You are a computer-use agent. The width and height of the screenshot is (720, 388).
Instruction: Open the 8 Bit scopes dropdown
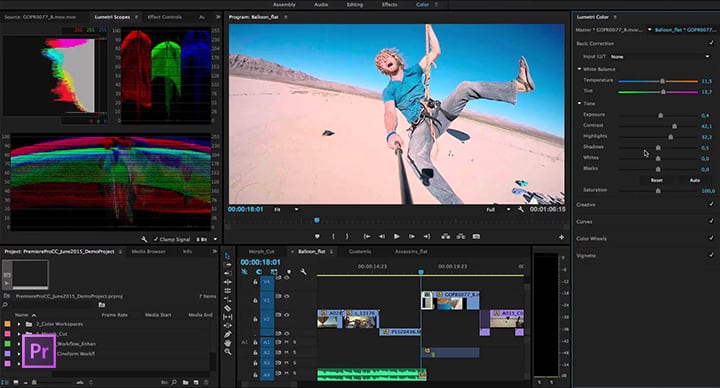point(207,239)
